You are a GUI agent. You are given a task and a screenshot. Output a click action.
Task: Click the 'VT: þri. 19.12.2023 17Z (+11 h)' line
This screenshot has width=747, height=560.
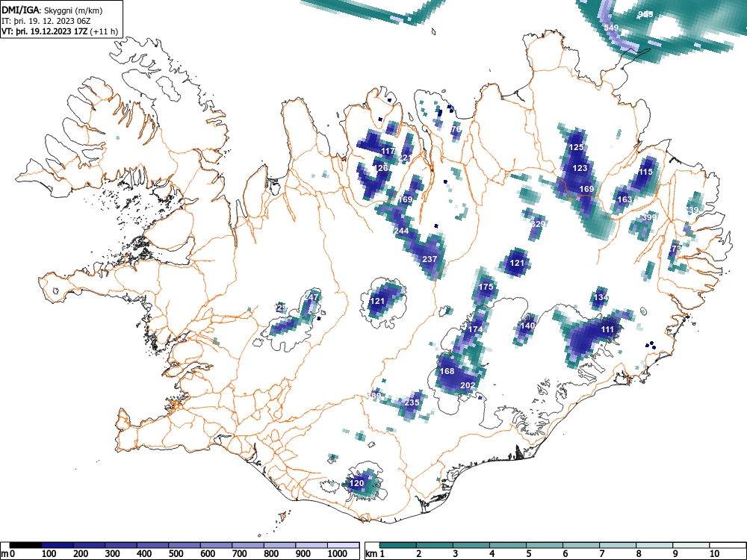pos(60,31)
